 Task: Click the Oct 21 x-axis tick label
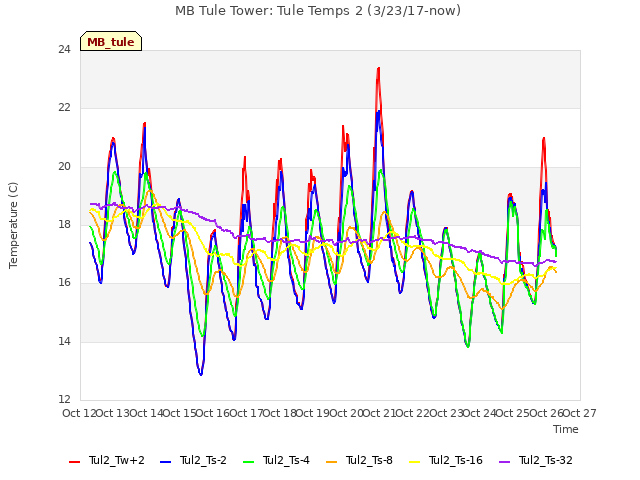(x=380, y=413)
